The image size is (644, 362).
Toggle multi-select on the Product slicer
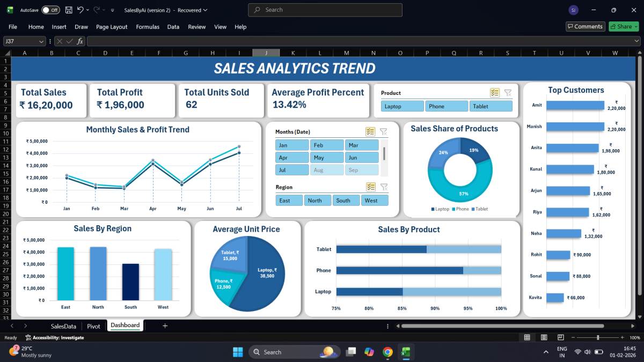495,93
